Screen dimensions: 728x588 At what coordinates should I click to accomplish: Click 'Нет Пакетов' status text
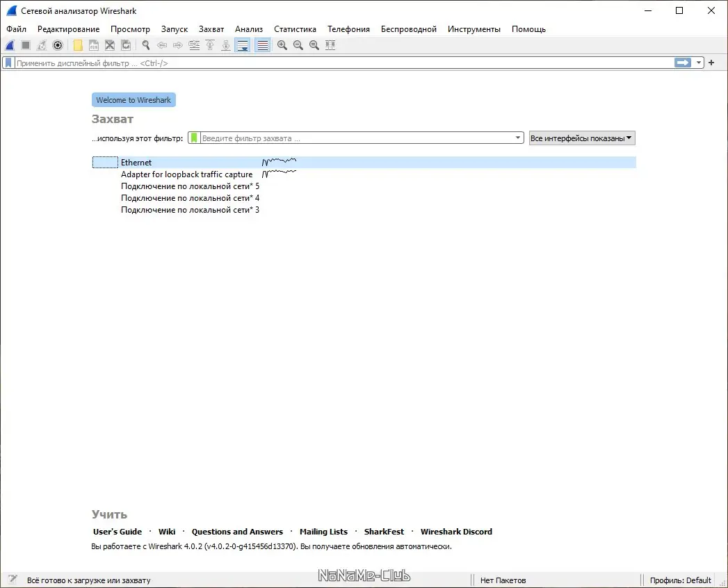click(x=503, y=580)
